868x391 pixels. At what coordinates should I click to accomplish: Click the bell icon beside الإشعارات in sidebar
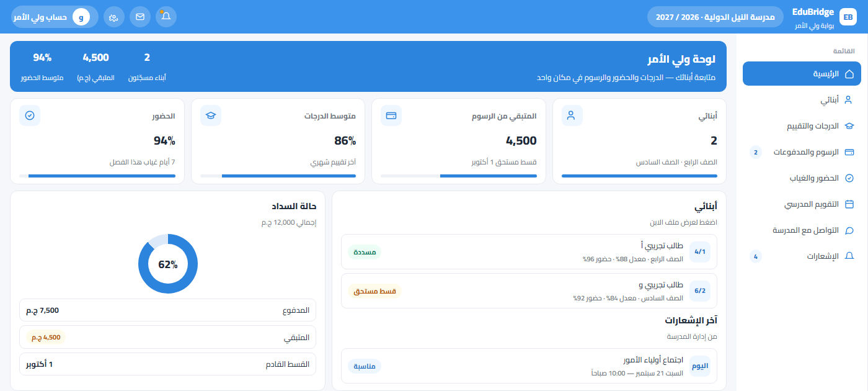click(849, 256)
